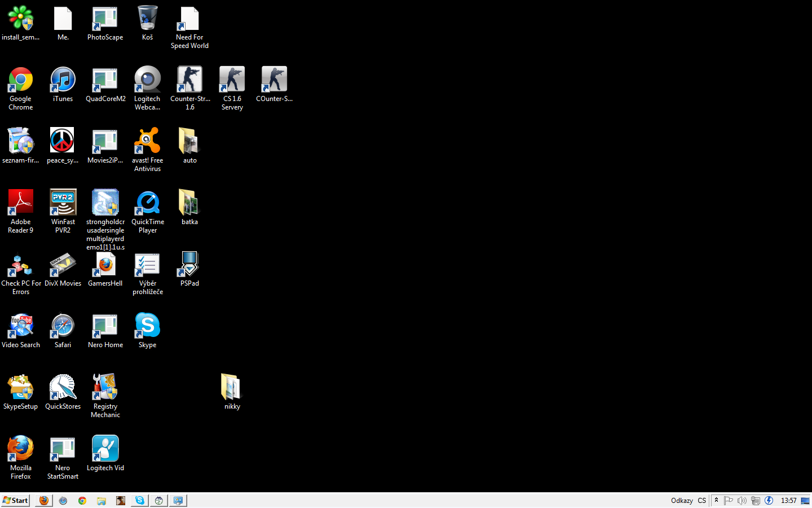Screen dimensions: 812x508
Task: Select the GamersHell shortcut icon
Action: click(x=105, y=265)
